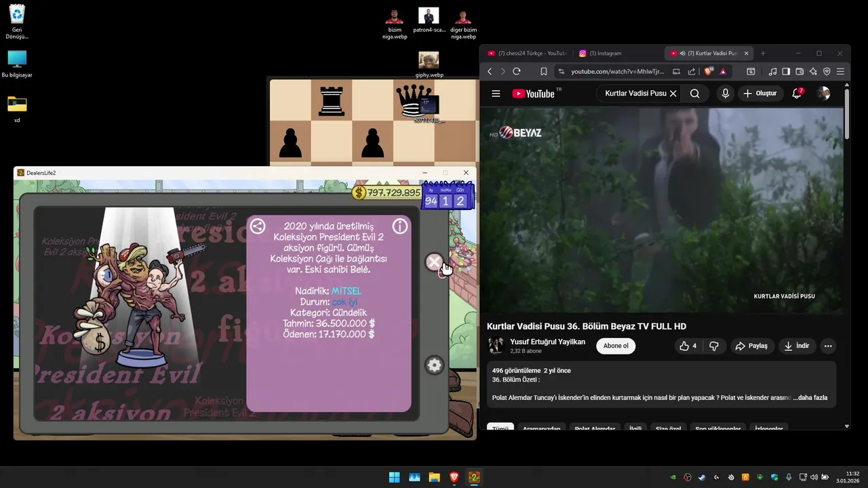Expand description with ...daha fazla

[x=810, y=398]
